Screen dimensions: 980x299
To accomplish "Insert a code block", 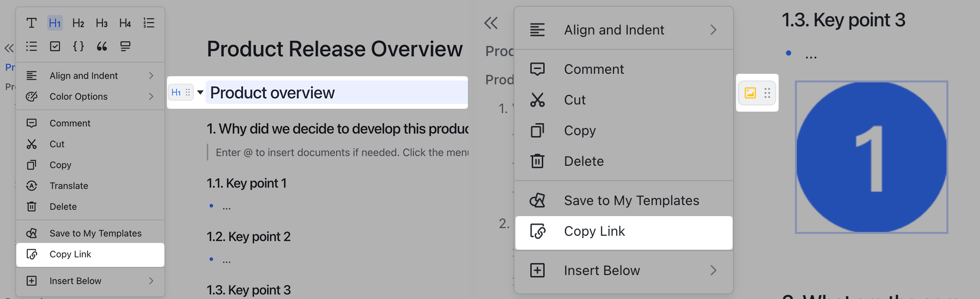I will (78, 46).
